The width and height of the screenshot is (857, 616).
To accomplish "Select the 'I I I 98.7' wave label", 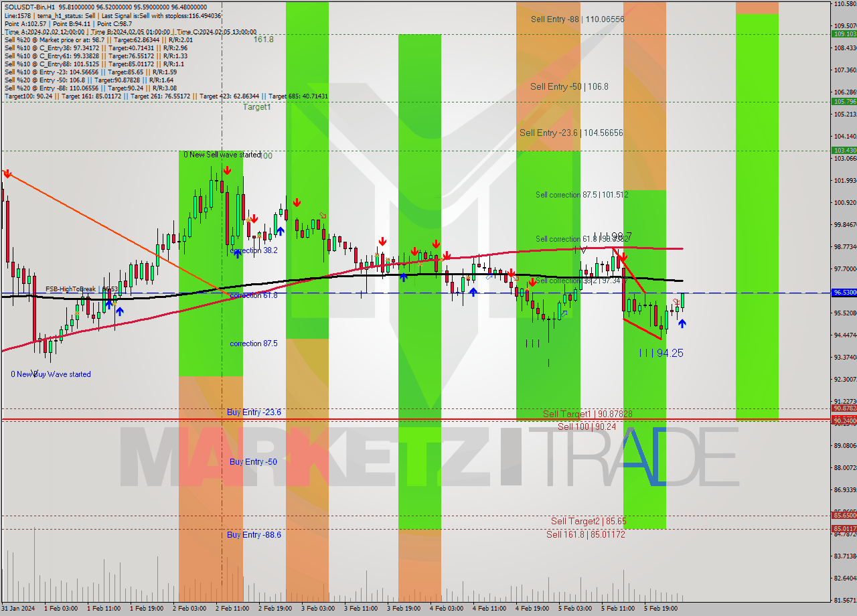I will (x=612, y=236).
